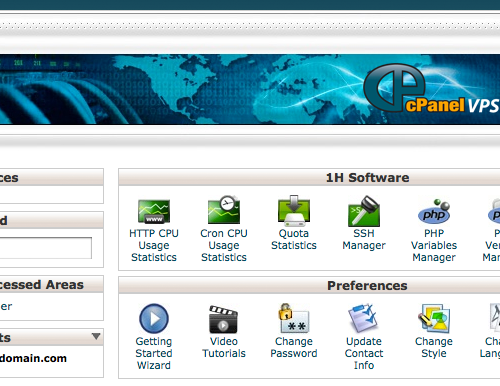Launch the SSH Manager icon

(364, 211)
